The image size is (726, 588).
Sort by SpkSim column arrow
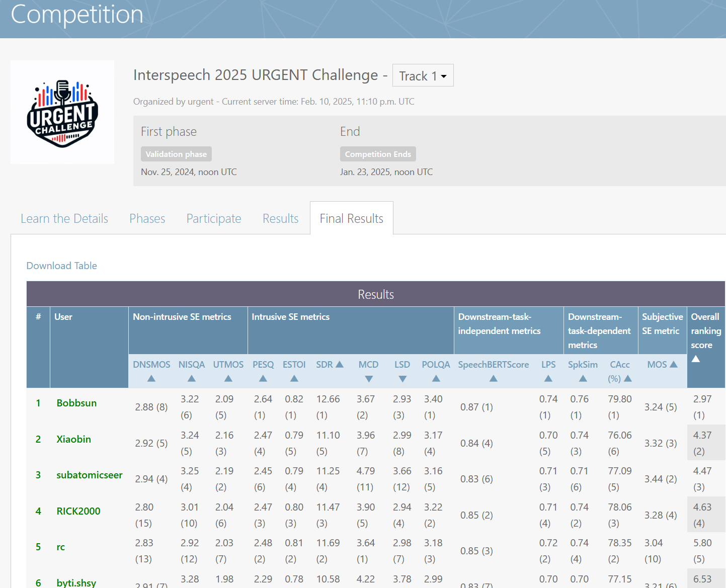pyautogui.click(x=583, y=379)
